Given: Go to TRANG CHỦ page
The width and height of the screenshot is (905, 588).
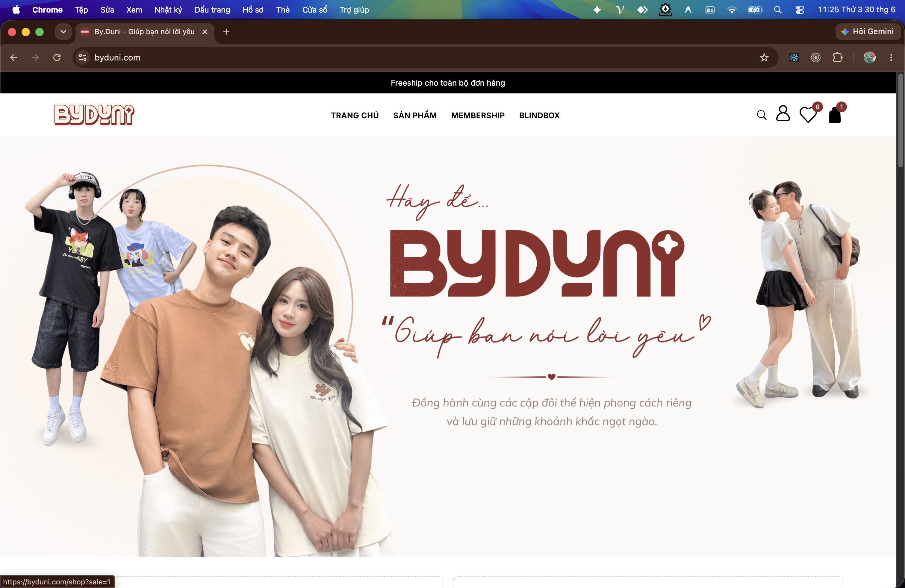Looking at the screenshot, I should click(354, 115).
